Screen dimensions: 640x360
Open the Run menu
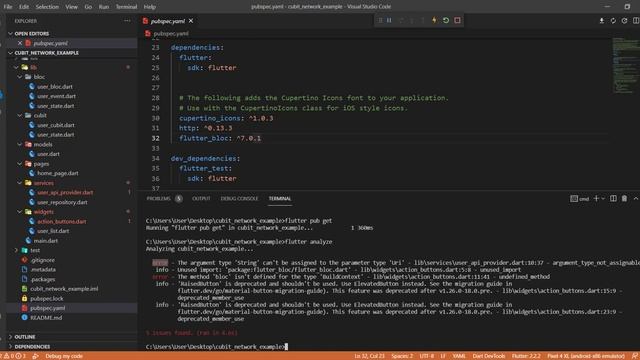pyautogui.click(x=104, y=7)
